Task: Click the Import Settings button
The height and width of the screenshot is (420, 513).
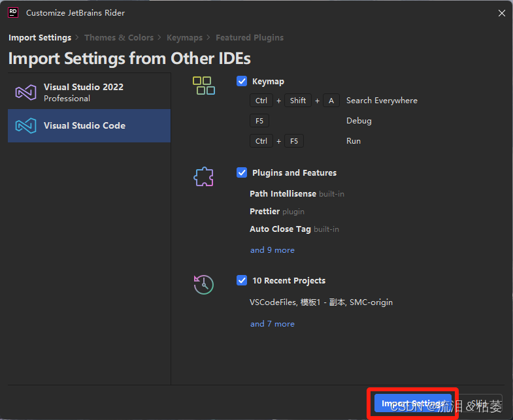Action: pos(412,403)
